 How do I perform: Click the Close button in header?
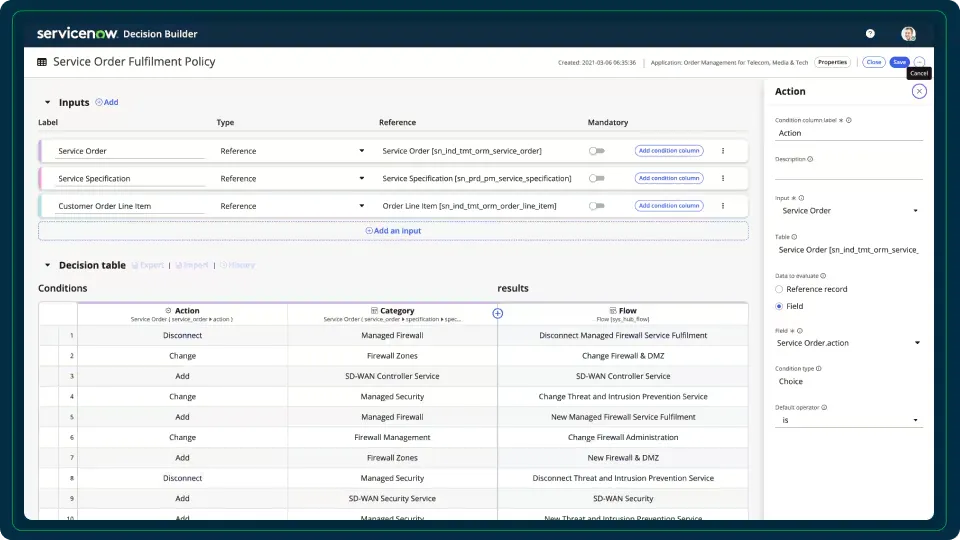click(874, 62)
